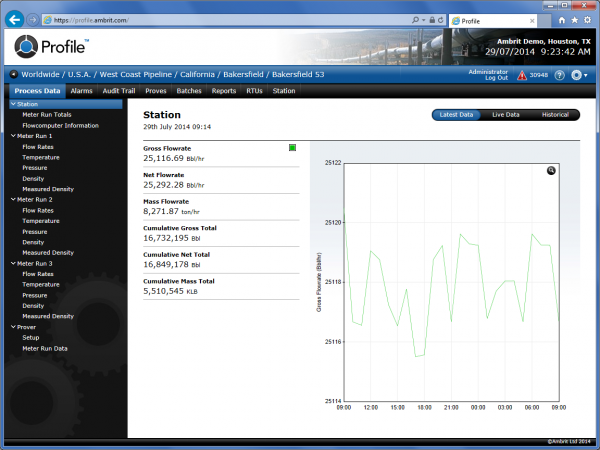600x450 pixels.
Task: Click the Mass Flowrate value 8,271.87
Action: [161, 211]
